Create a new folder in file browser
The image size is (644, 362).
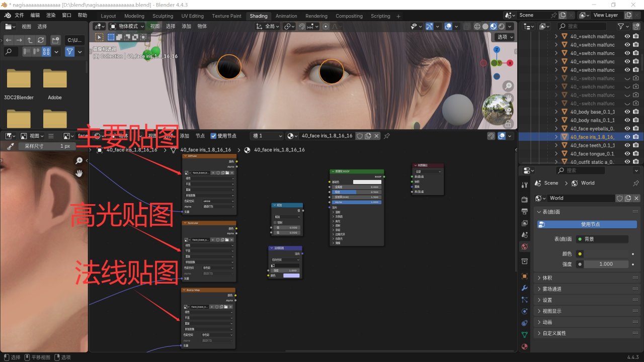[56, 40]
